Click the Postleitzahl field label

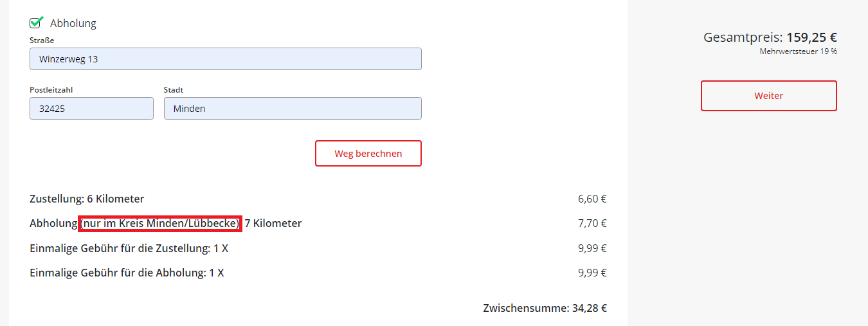pos(51,90)
